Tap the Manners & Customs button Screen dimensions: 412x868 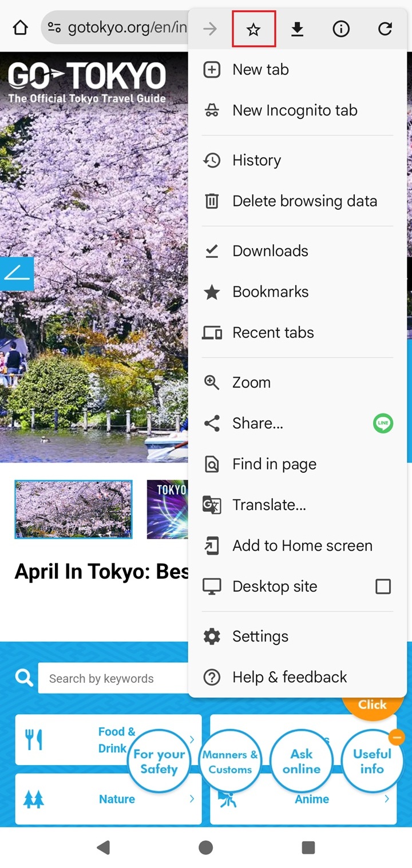click(x=230, y=761)
